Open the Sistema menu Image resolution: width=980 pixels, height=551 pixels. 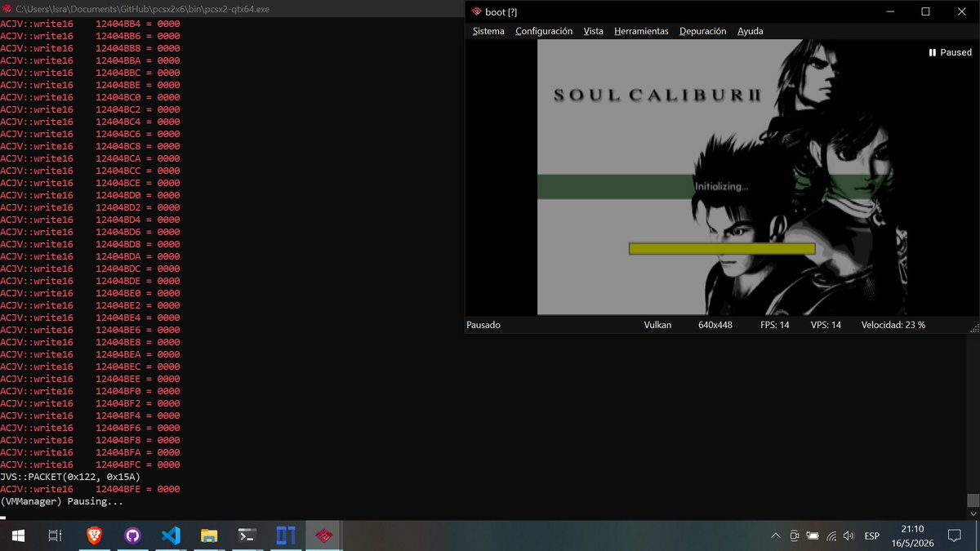click(488, 31)
